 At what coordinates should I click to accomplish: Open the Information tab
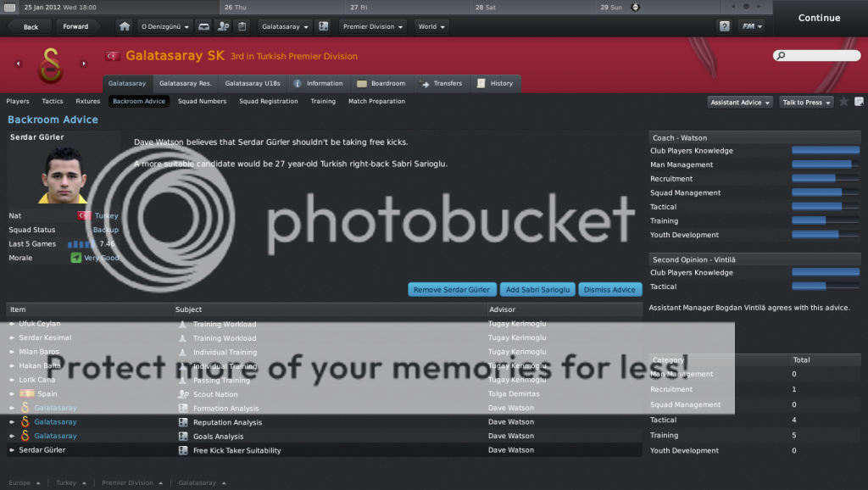pos(319,84)
